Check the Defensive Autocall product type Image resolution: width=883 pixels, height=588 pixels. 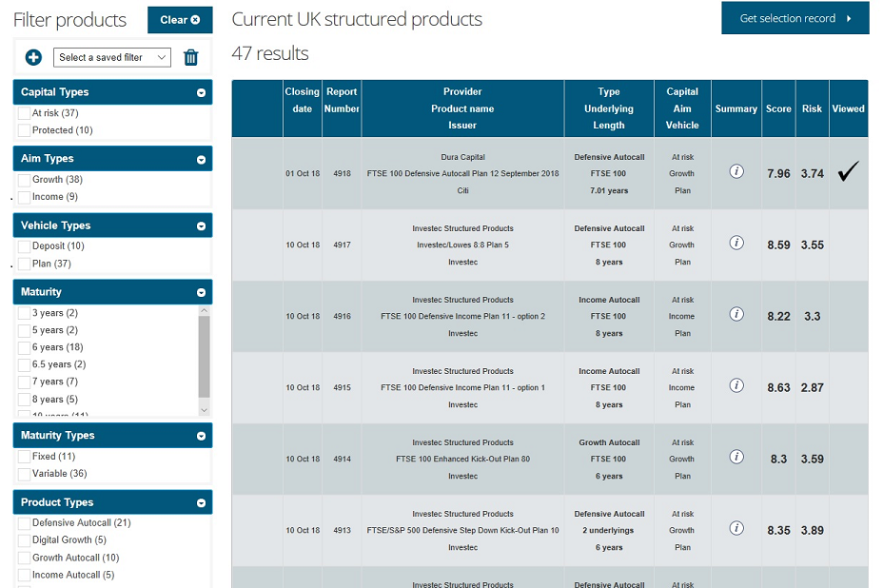pyautogui.click(x=25, y=523)
